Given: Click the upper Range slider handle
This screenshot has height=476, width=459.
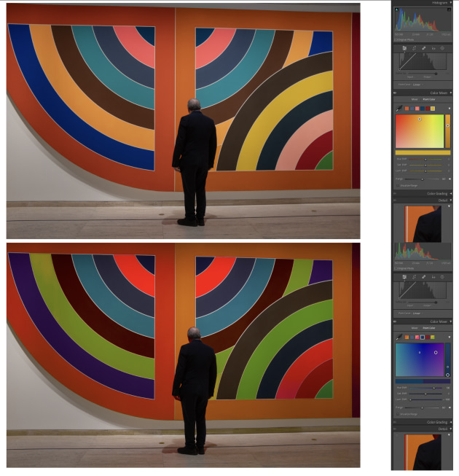Looking at the screenshot, I should (x=422, y=179).
